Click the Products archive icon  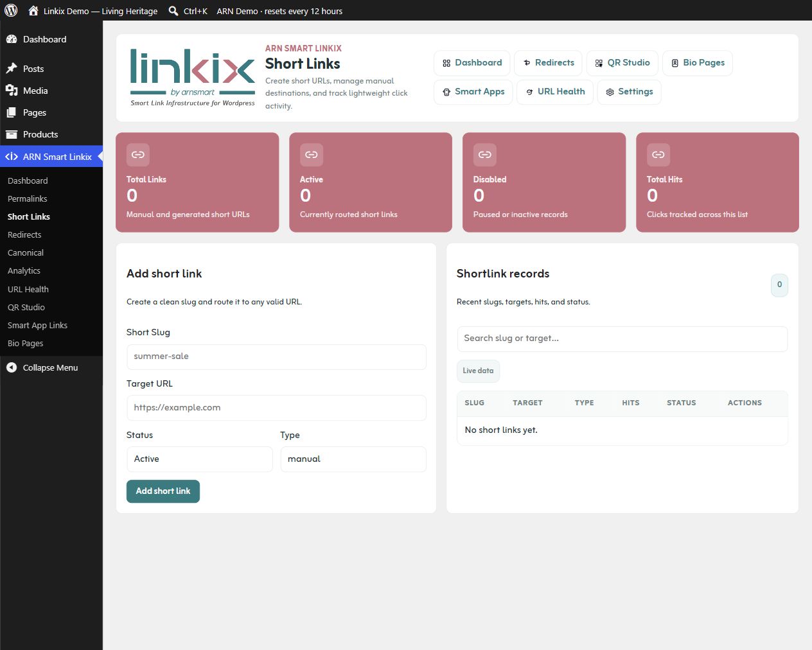(12, 134)
